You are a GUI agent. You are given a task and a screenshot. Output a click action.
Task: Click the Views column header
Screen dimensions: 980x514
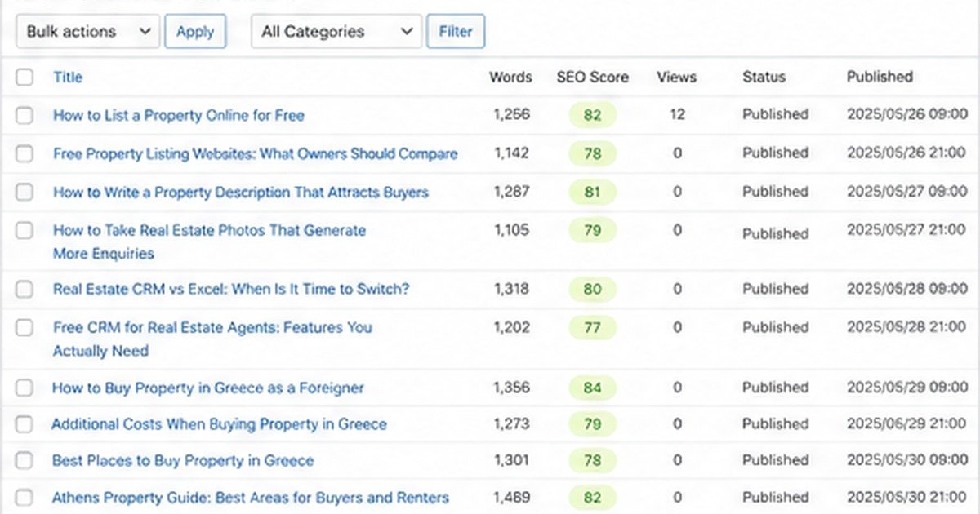point(676,78)
